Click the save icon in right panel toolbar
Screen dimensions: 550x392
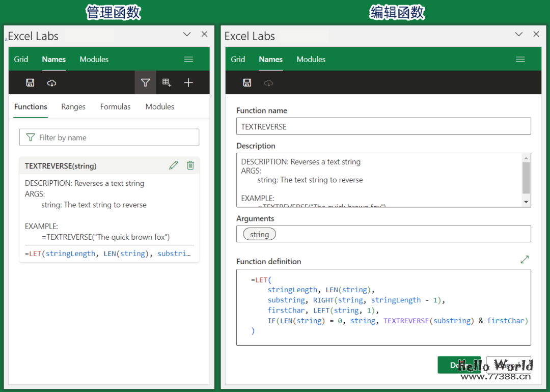[247, 82]
